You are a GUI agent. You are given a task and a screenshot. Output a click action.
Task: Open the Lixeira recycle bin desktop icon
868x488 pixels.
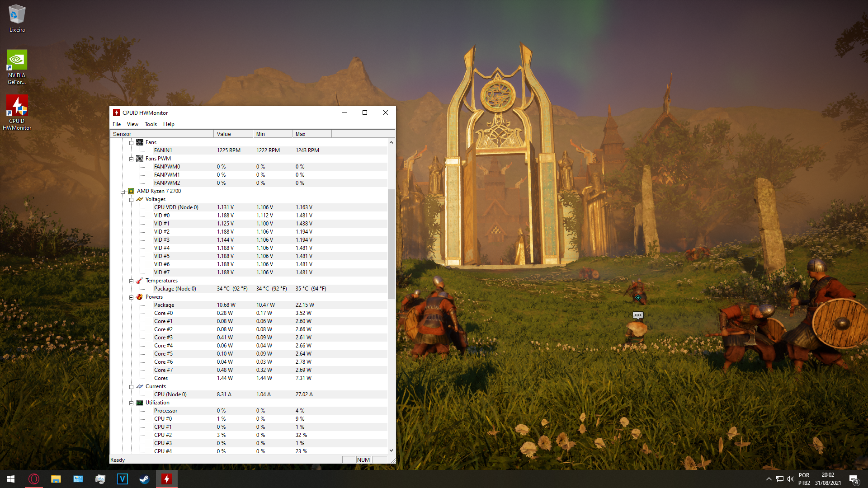point(17,19)
